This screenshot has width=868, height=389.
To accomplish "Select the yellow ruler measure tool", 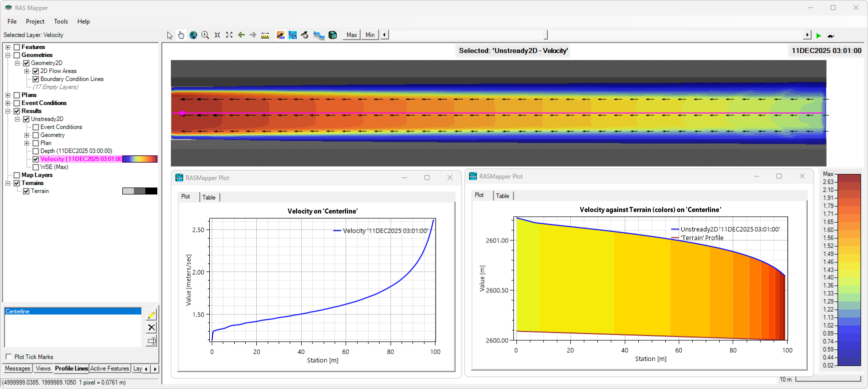I will click(x=265, y=35).
